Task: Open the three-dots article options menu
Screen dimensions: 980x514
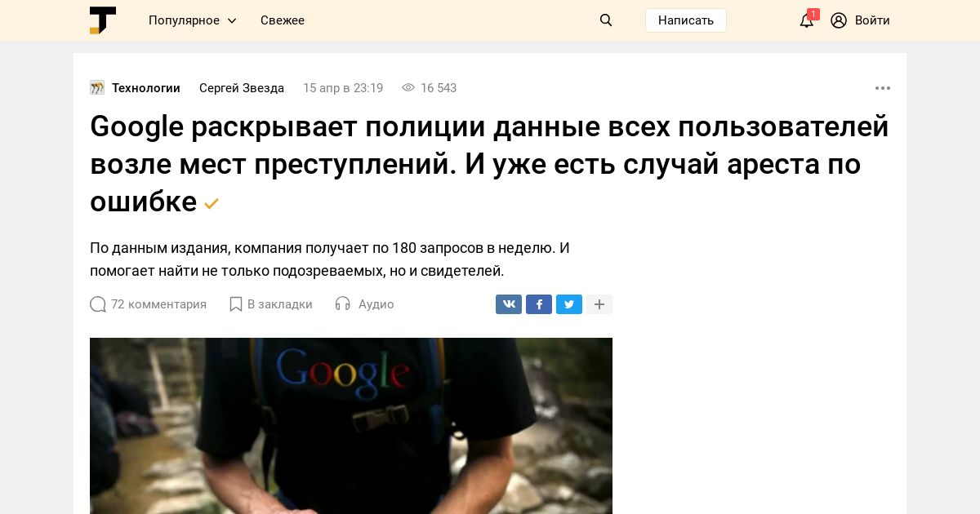Action: tap(883, 88)
